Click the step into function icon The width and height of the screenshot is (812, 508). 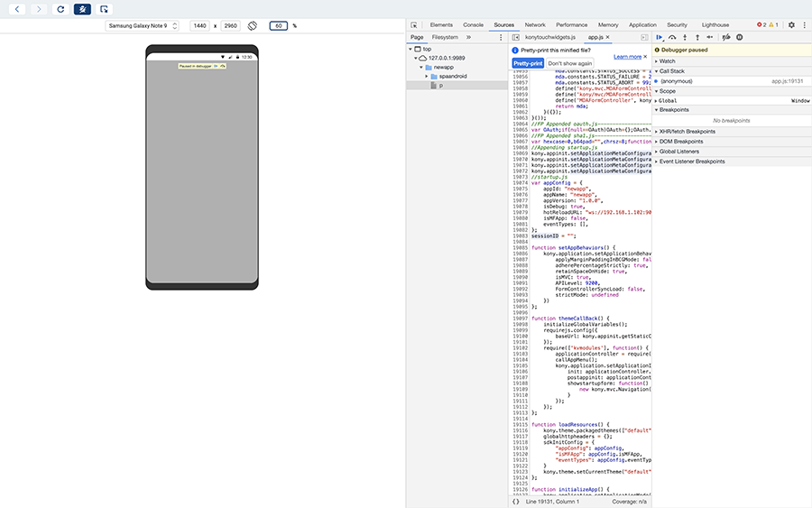tap(685, 37)
